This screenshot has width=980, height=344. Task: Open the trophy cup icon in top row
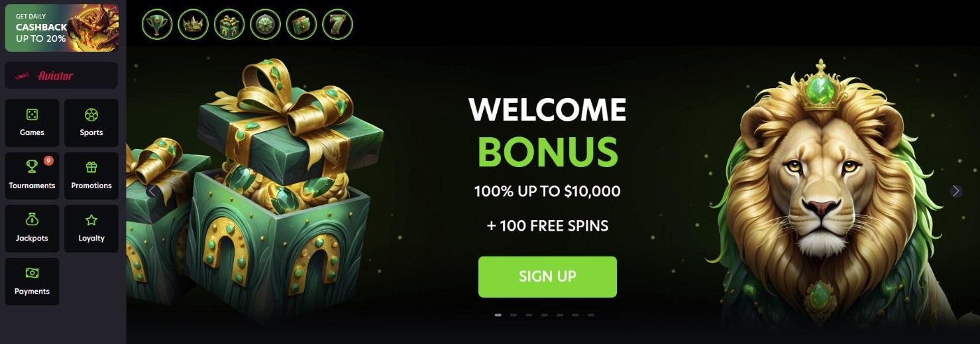tap(157, 25)
